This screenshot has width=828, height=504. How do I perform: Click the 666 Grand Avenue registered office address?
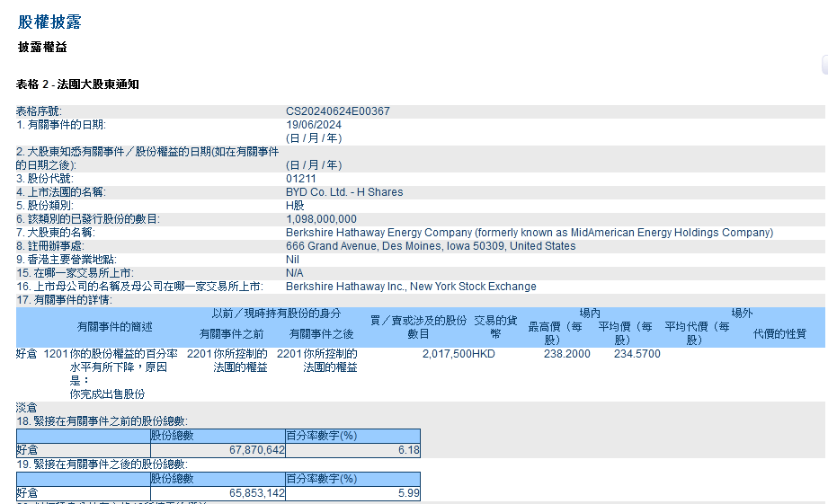431,246
